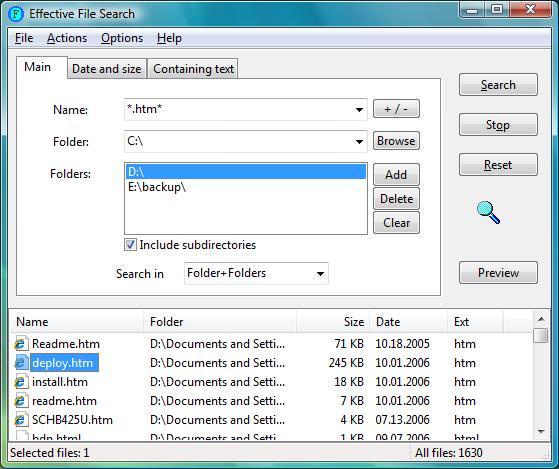Expand the Folder path dropdown arrow
Viewport: 559px width, 469px height.
point(359,142)
